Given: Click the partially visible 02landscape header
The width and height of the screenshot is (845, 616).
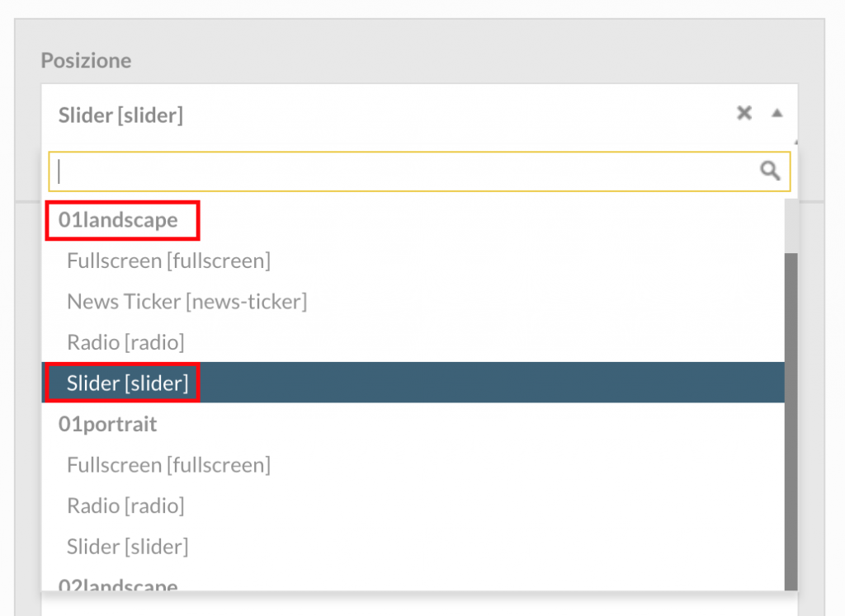Looking at the screenshot, I should pos(118,584).
